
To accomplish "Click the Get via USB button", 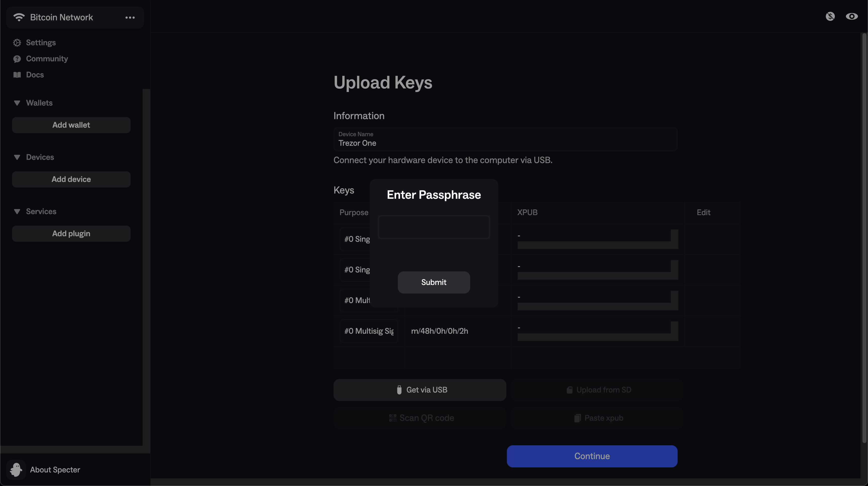I will click(419, 390).
